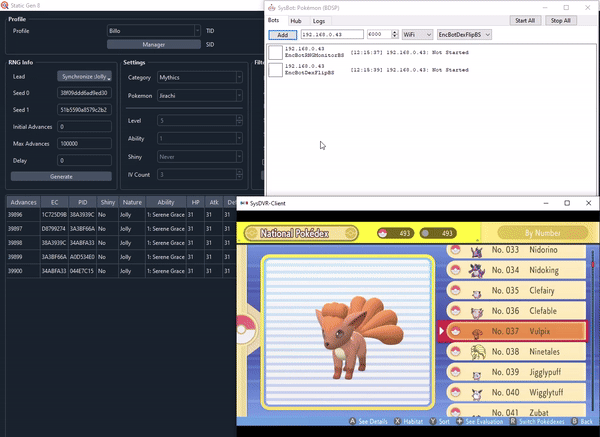Click the seen counter grey circle icon
600x437 pixels.
(425, 233)
